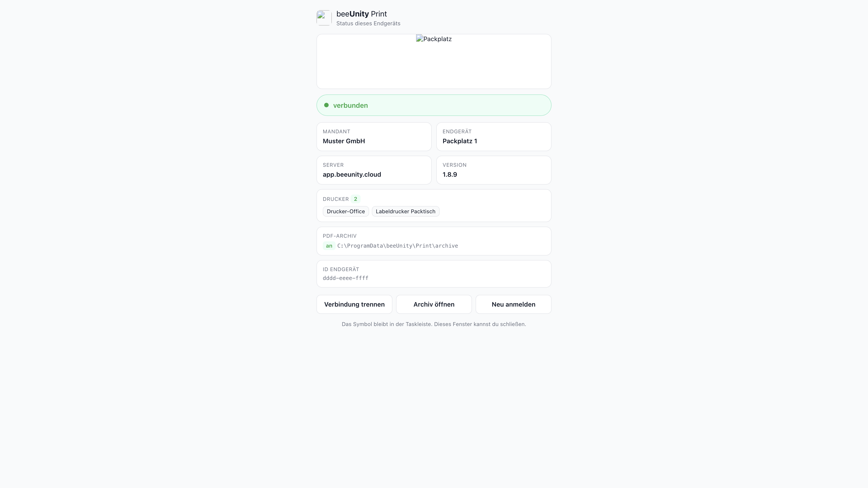Click the Neu anmelden button
The width and height of the screenshot is (868, 488).
513,305
